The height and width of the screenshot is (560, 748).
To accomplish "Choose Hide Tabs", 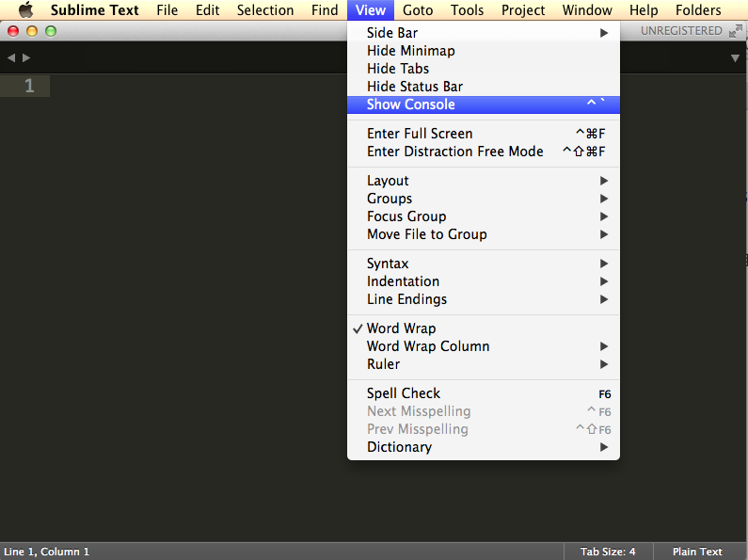I will pyautogui.click(x=484, y=69).
